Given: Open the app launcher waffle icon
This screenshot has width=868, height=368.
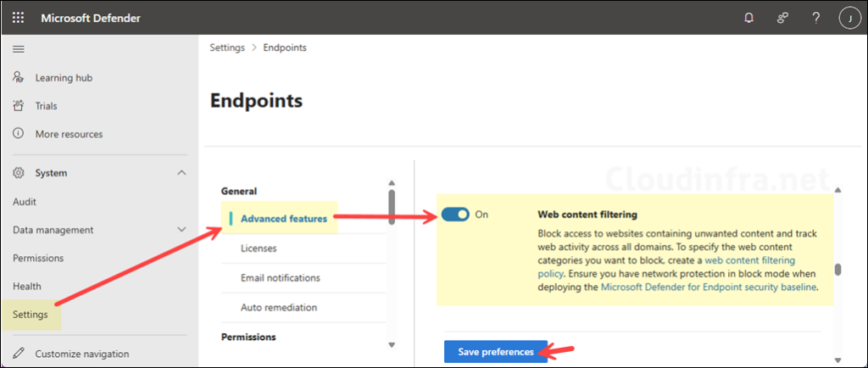Looking at the screenshot, I should pos(18,18).
